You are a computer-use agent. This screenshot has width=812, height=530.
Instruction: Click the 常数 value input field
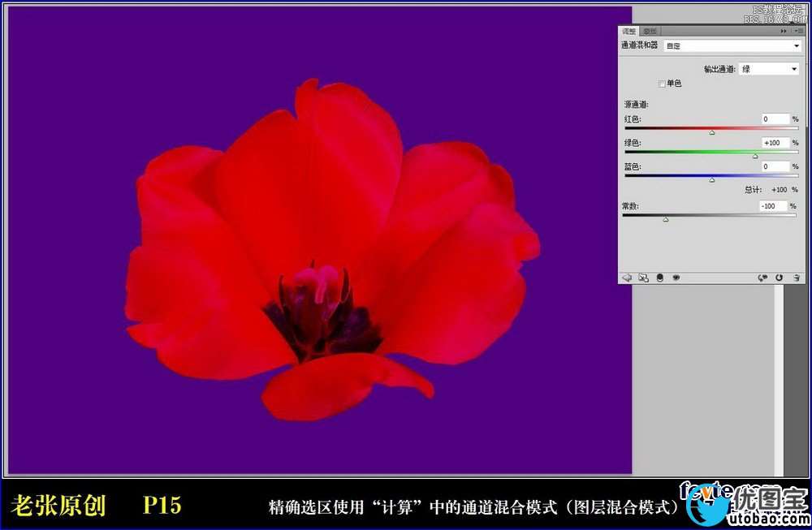click(x=773, y=206)
